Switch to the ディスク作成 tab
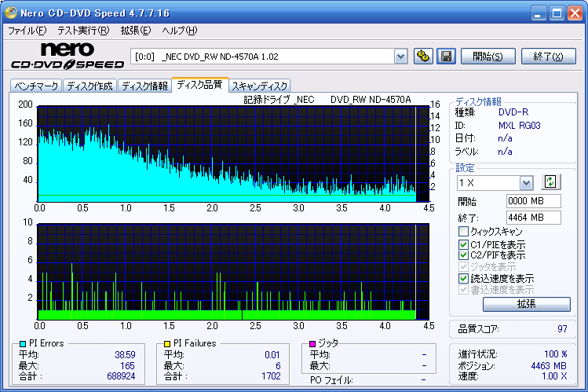The height and width of the screenshot is (392, 588). (89, 86)
